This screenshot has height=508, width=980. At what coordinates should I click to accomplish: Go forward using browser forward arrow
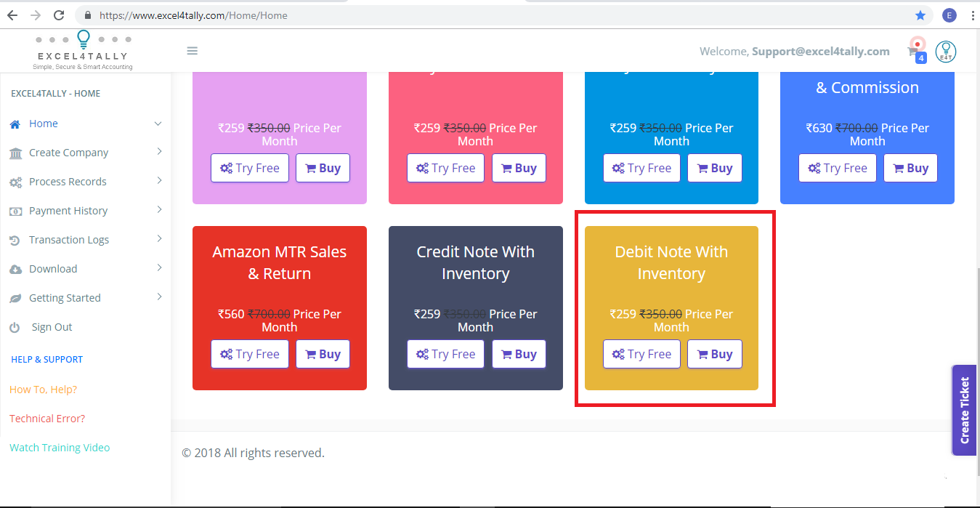tap(36, 15)
